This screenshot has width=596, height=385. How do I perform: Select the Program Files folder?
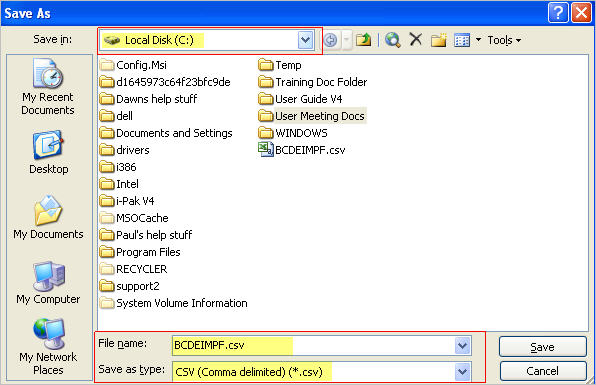pos(140,252)
